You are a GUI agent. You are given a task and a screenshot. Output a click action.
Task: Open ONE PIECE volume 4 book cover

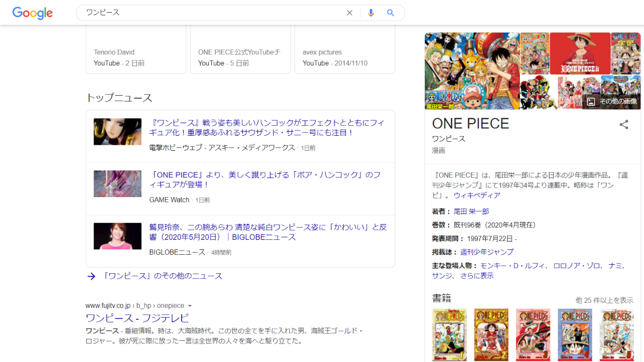575,335
